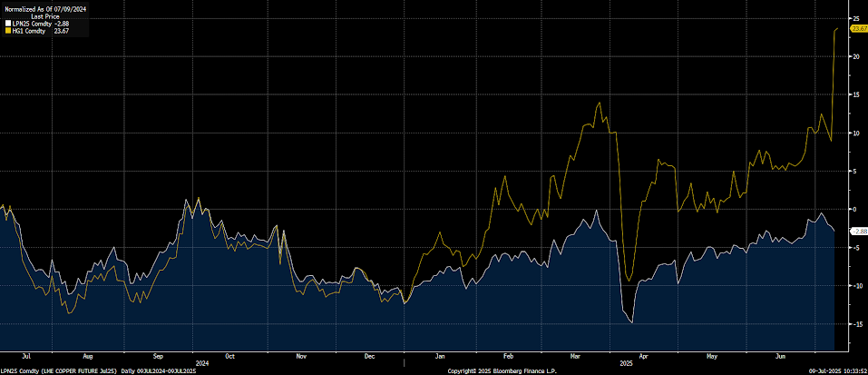Click the 2024 year label

(202, 363)
